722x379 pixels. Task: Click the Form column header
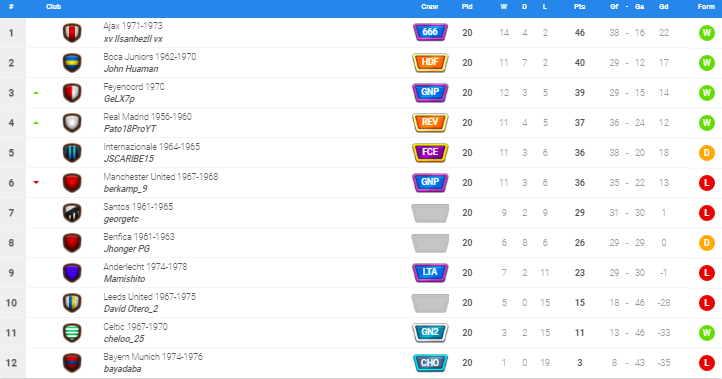(x=706, y=6)
